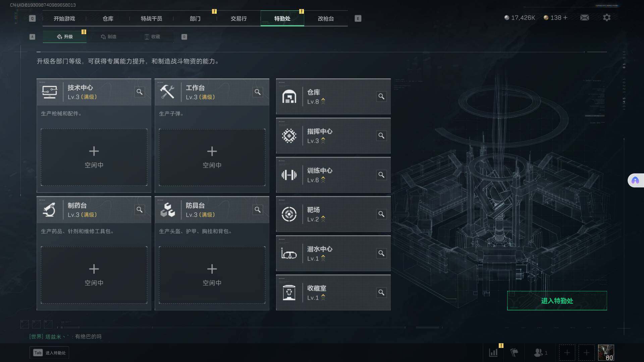The image size is (644, 362).
Task: Open the statistics bar chart icon
Action: (493, 353)
